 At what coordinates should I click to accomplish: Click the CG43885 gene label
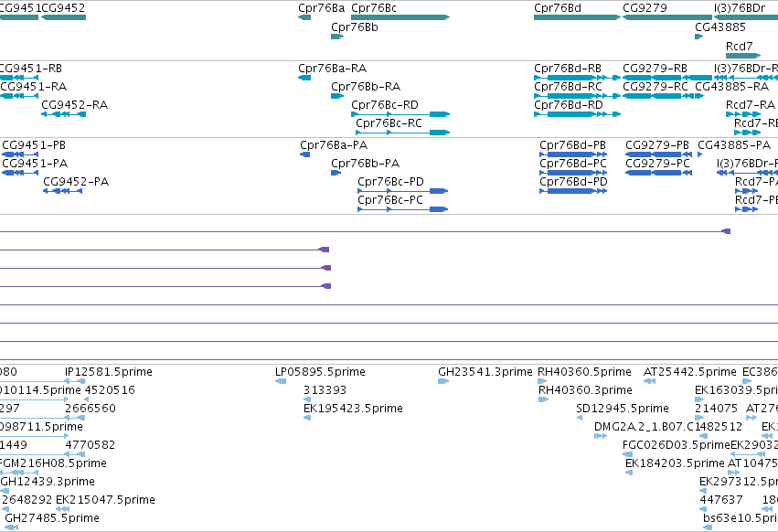720,27
